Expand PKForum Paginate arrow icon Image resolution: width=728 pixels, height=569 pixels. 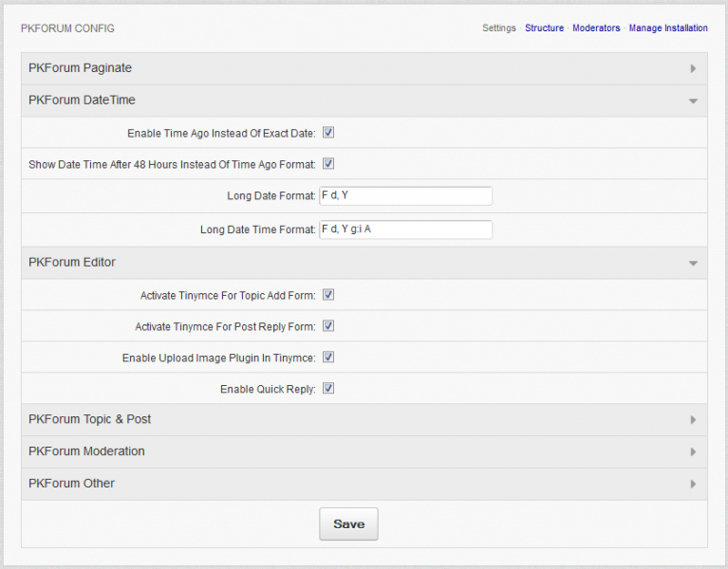(x=693, y=68)
